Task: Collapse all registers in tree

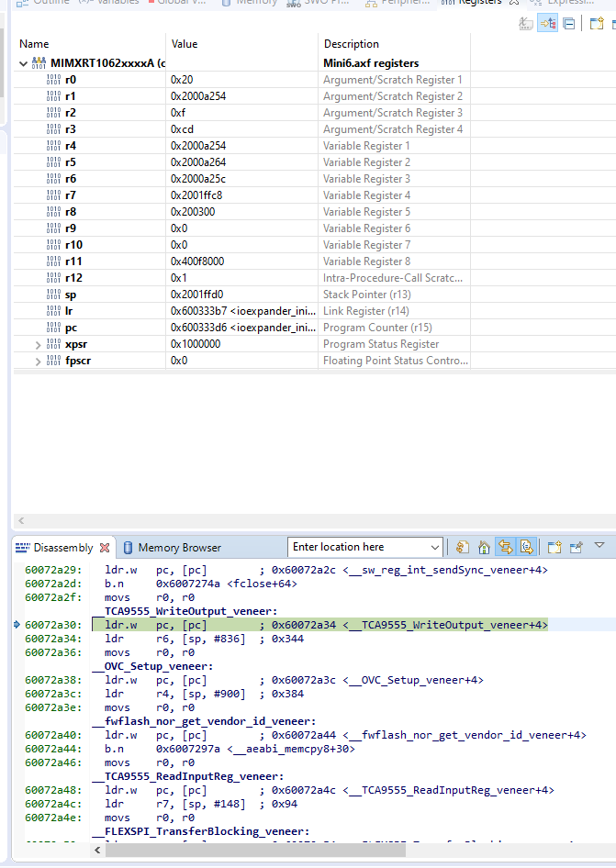Action: point(569,24)
